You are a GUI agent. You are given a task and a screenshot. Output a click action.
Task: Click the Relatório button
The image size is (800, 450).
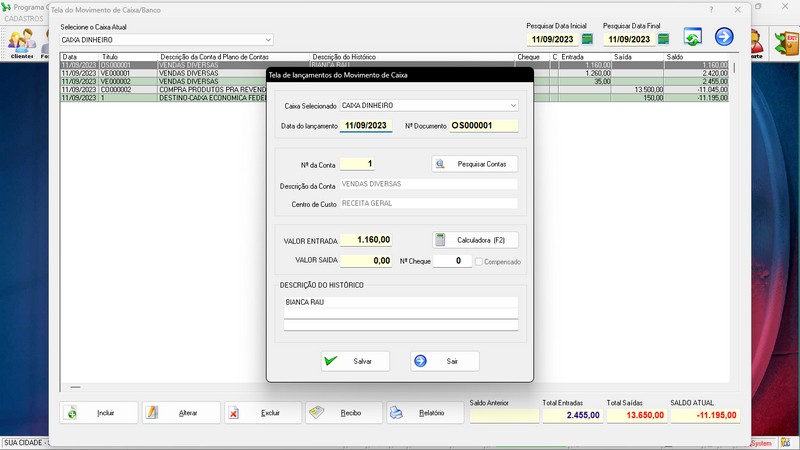tap(425, 413)
